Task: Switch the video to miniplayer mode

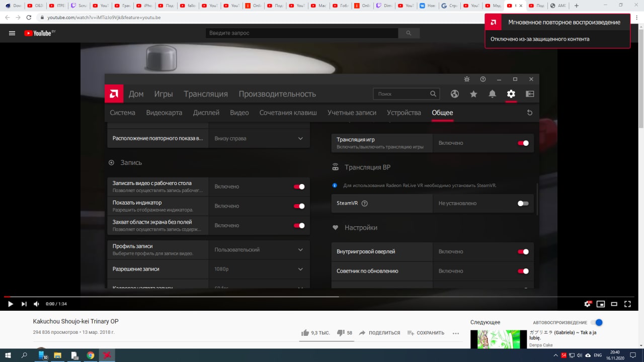Action: [601, 304]
